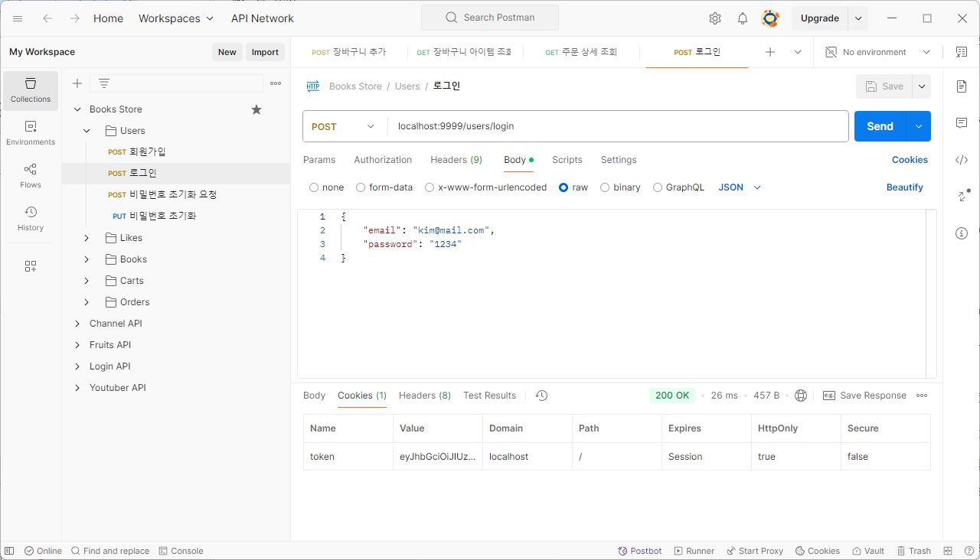The height and width of the screenshot is (560, 980).
Task: Open the No environment selector
Action: (x=877, y=52)
